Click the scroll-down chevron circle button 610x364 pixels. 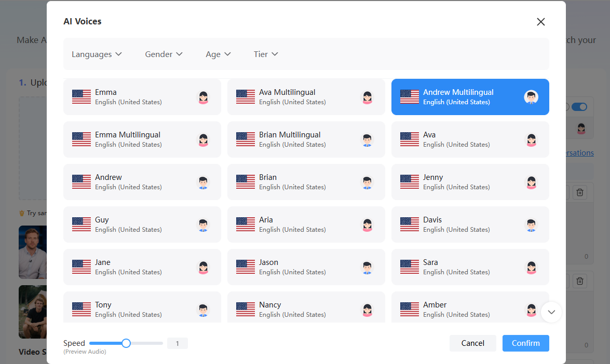click(x=551, y=312)
